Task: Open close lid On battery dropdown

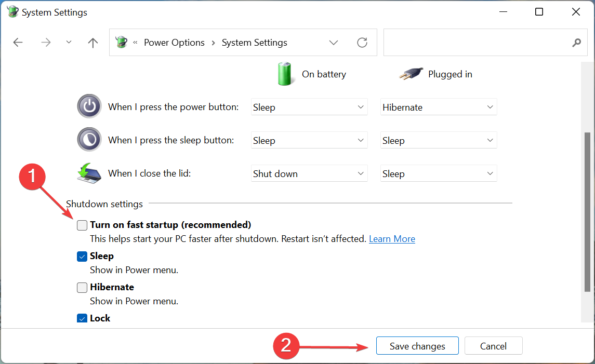Action: tap(309, 173)
